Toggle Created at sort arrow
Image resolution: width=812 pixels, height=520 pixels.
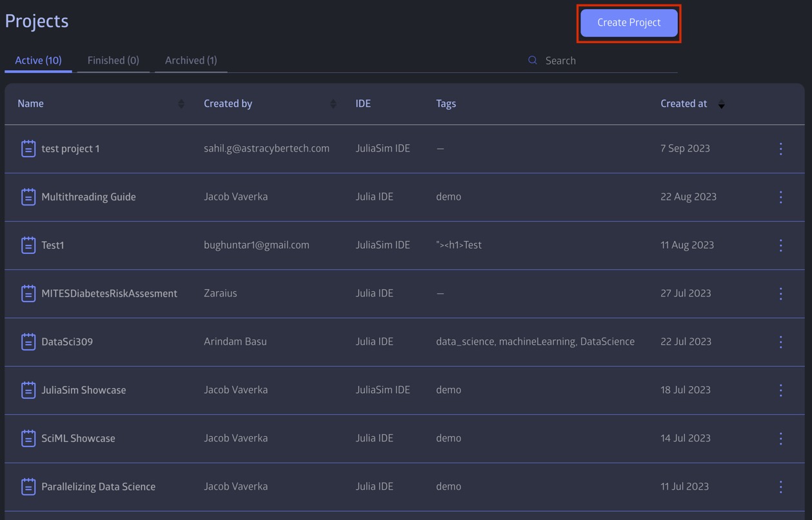[722, 104]
